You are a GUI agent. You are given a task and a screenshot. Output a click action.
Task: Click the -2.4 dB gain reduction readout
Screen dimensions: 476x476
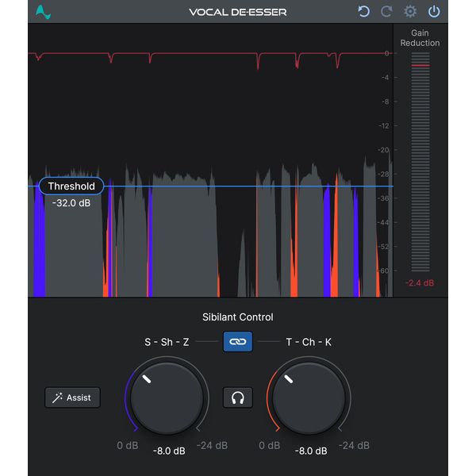click(x=420, y=283)
